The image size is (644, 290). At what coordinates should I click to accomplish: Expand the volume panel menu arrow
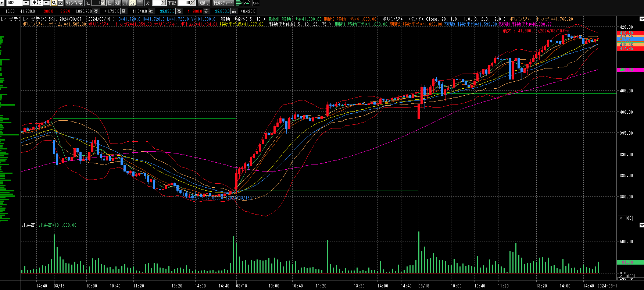641,225
